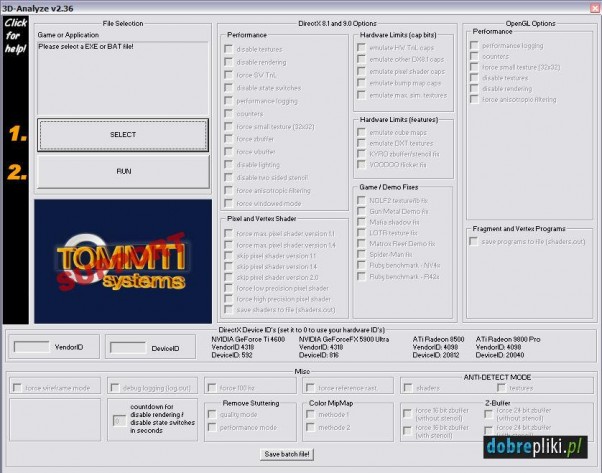602x473 pixels.
Task: Toggle DirectX disable rendering checkbox
Action: tap(228, 62)
